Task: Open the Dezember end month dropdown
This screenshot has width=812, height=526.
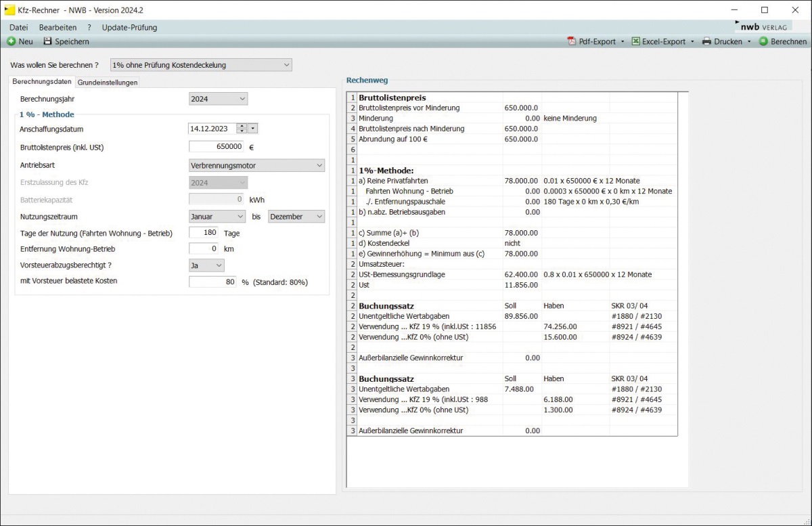Action: coord(296,217)
